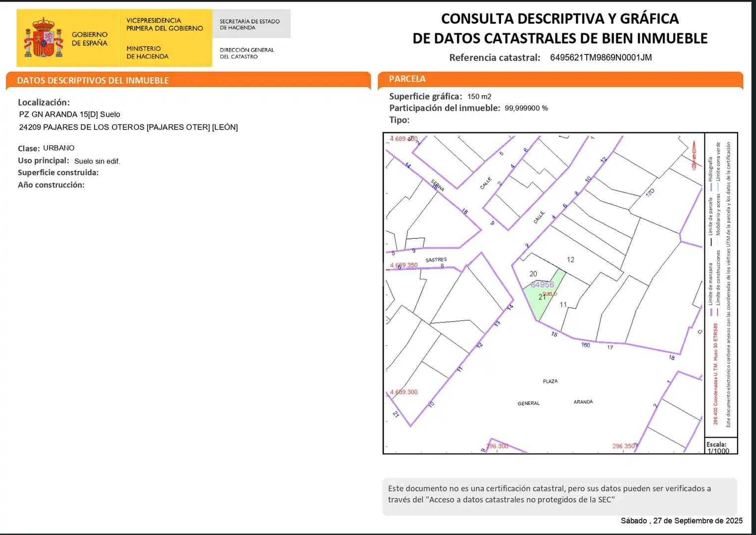Click the red north arrow on the map
This screenshot has height=535, width=756.
[694, 156]
